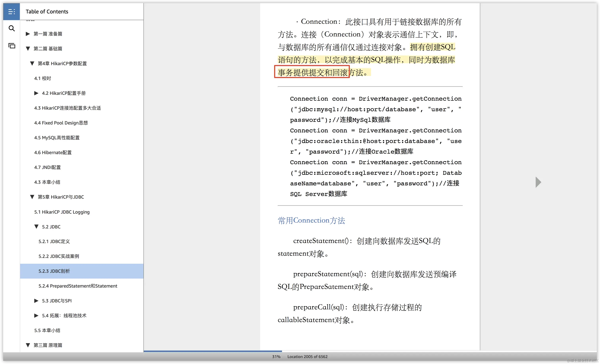Expand 第一篇 准备篇 section

(28, 34)
